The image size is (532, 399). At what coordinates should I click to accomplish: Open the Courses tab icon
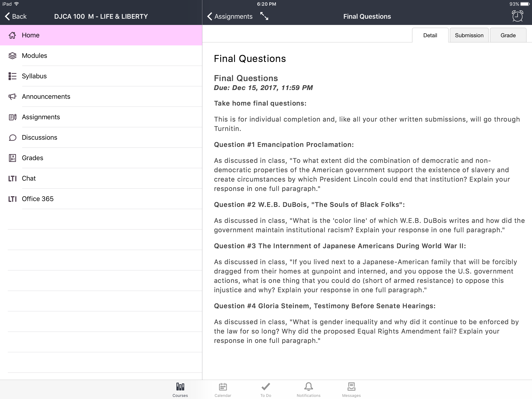coord(180,390)
